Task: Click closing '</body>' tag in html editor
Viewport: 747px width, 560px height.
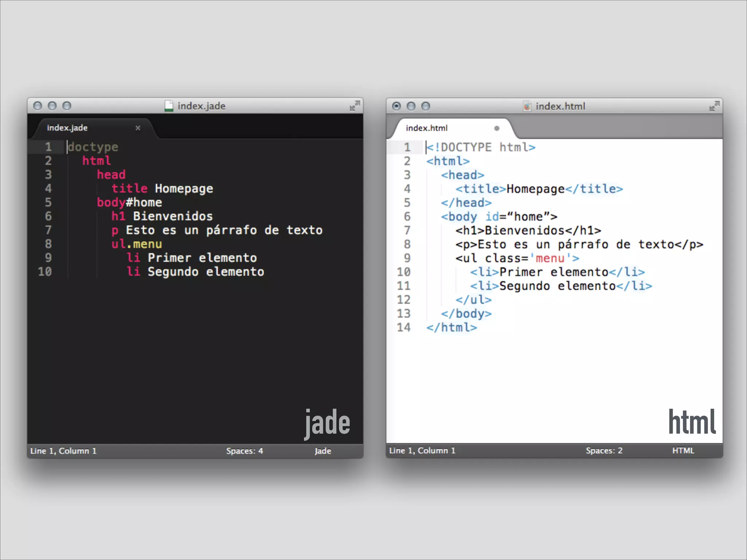Action: [466, 314]
